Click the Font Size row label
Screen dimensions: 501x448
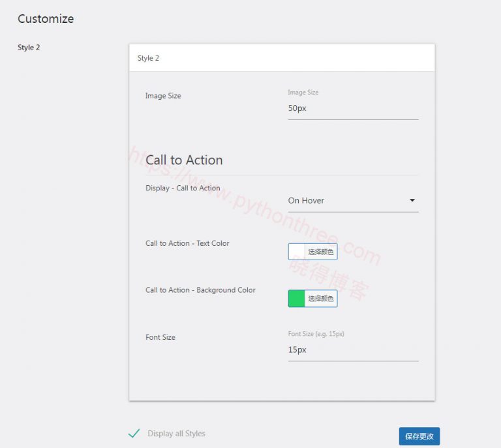(160, 337)
